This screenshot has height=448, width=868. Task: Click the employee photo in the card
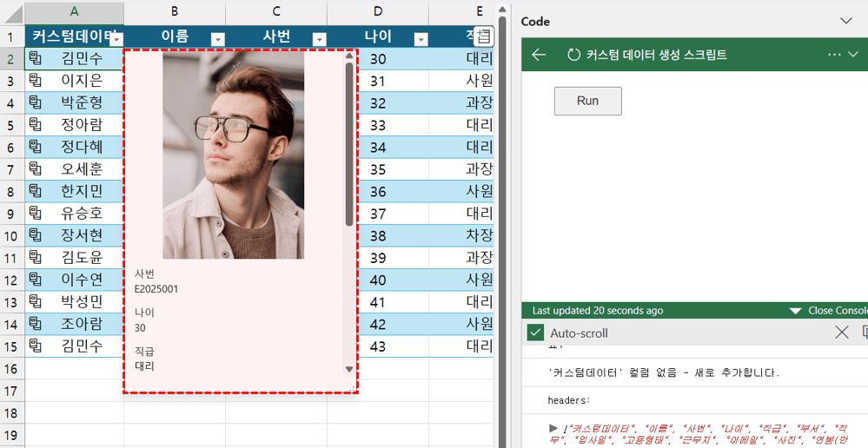click(x=233, y=156)
